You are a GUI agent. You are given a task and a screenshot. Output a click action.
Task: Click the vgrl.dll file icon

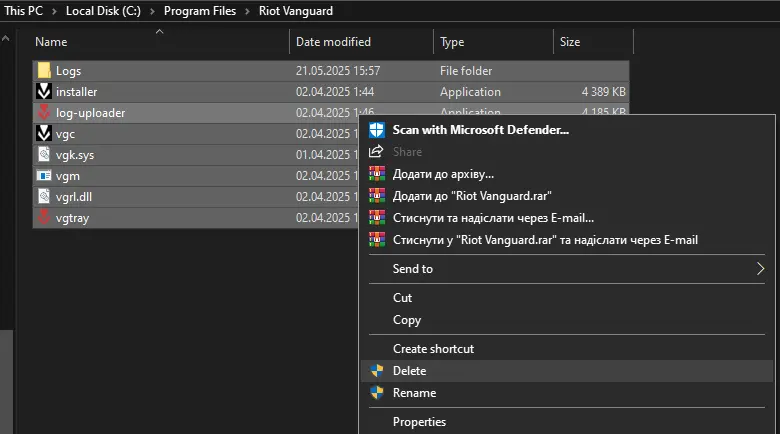point(44,197)
